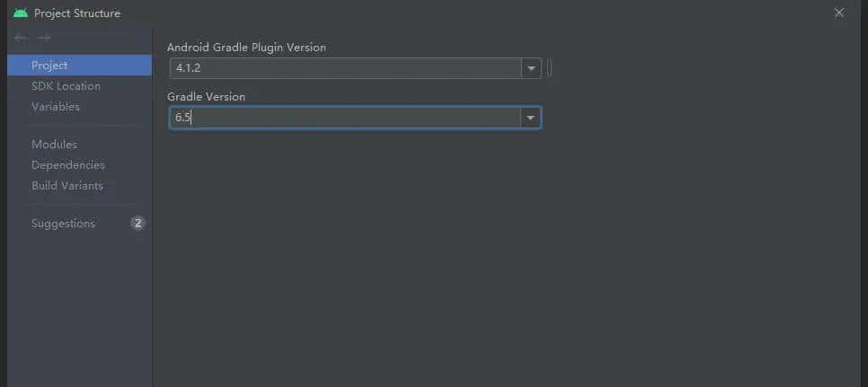
Task: Open the Gradle Version dropdown arrow
Action: click(x=531, y=118)
